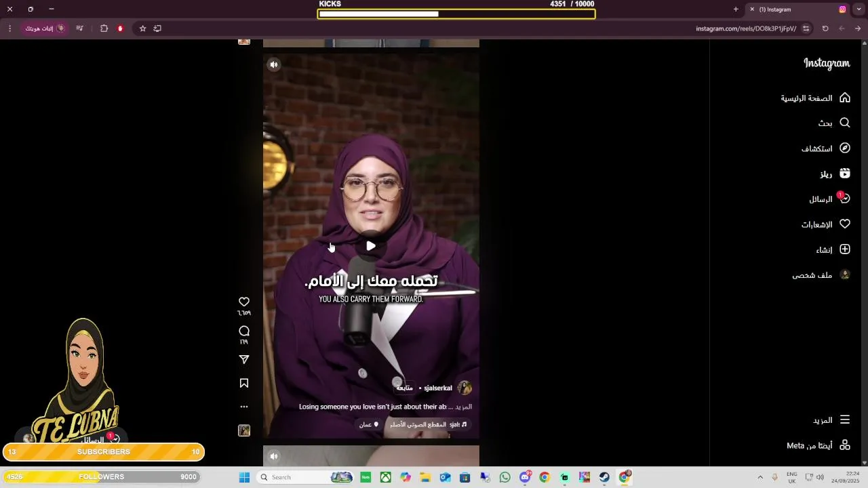Share the reel with paper plane icon

tap(244, 360)
